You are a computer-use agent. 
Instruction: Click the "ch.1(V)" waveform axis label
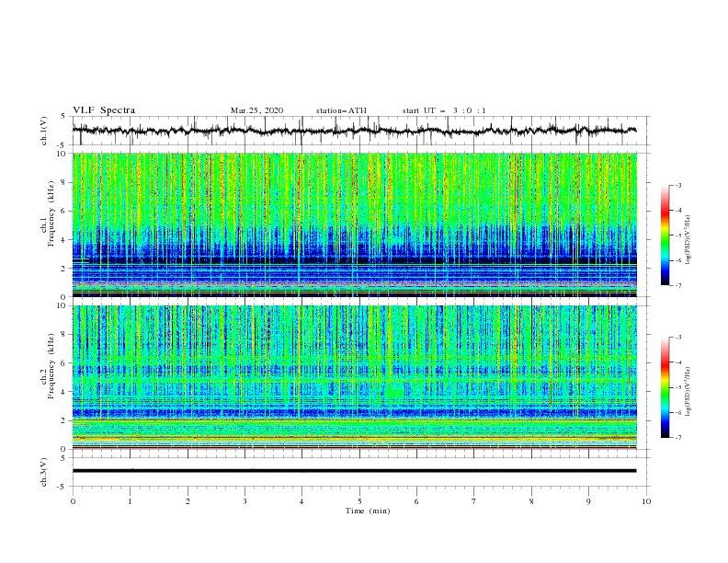pyautogui.click(x=44, y=131)
